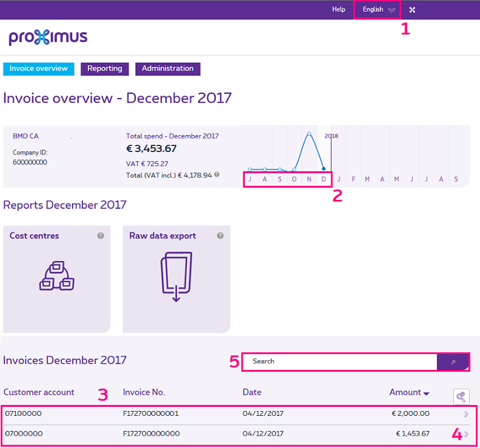This screenshot has width=480, height=448.
Task: Select the Invoice overview tab
Action: tap(38, 69)
